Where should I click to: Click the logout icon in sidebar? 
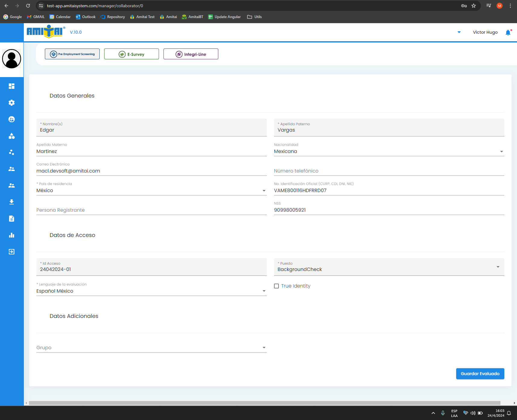click(11, 252)
